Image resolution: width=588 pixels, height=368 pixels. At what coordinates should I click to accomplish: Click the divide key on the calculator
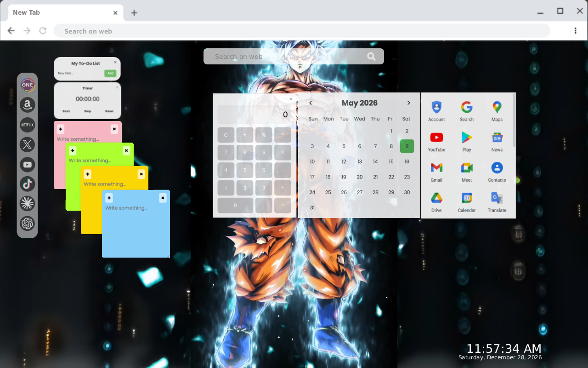tap(283, 135)
